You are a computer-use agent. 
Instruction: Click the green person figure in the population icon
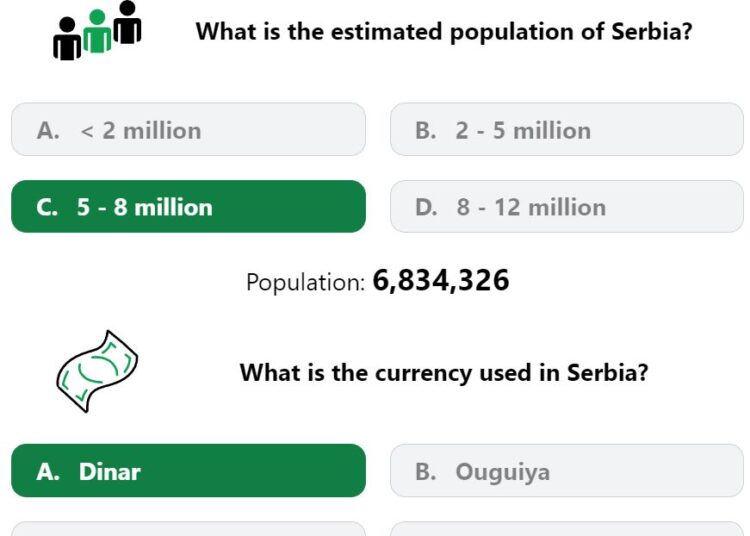pyautogui.click(x=97, y=31)
